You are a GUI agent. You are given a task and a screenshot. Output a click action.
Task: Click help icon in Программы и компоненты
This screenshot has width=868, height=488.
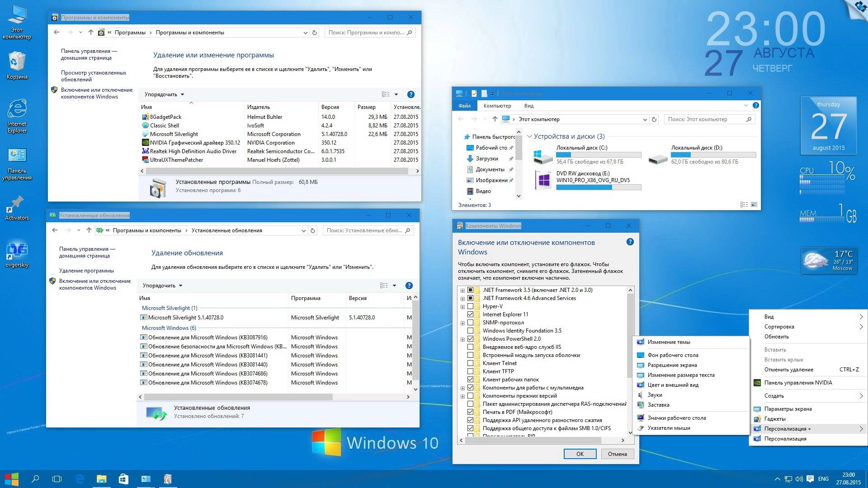point(410,94)
